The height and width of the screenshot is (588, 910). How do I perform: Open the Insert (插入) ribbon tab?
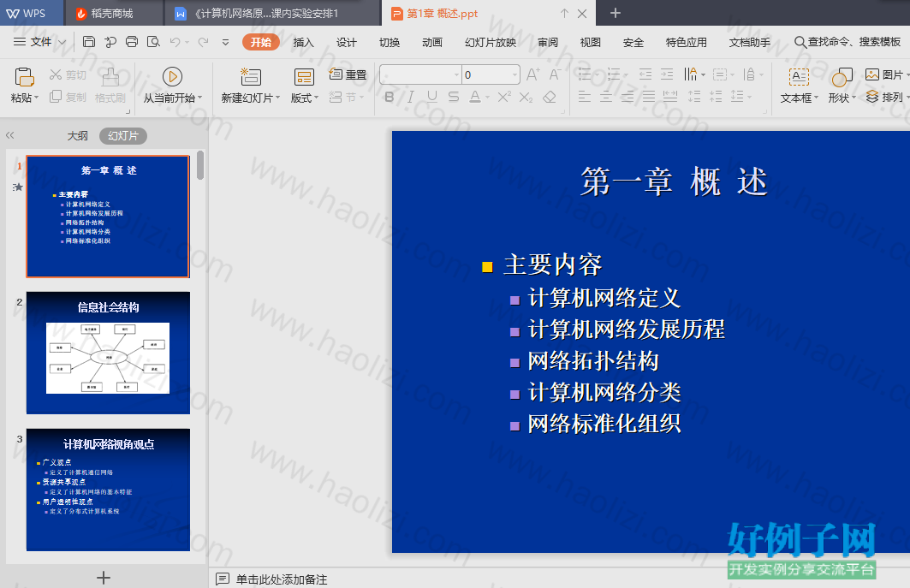click(x=304, y=43)
